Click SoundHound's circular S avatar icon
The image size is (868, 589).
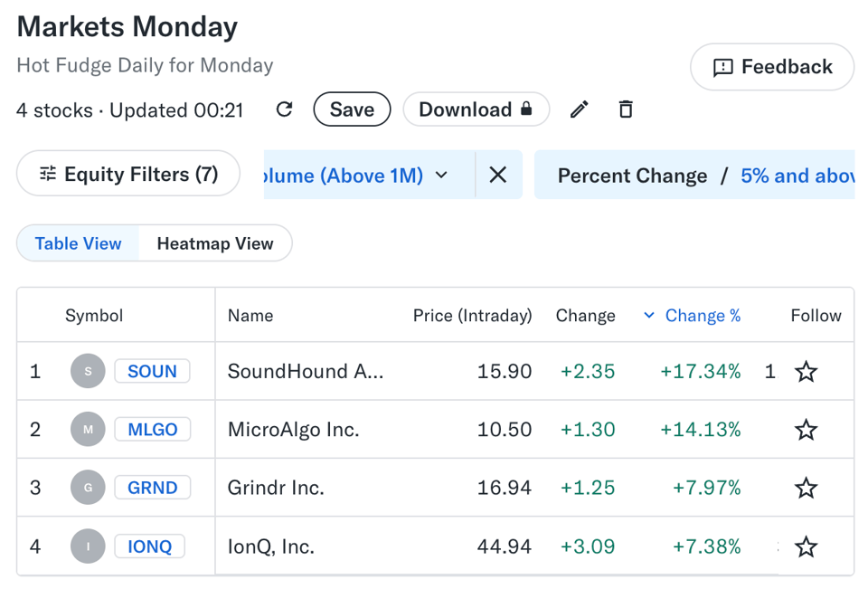coord(88,371)
